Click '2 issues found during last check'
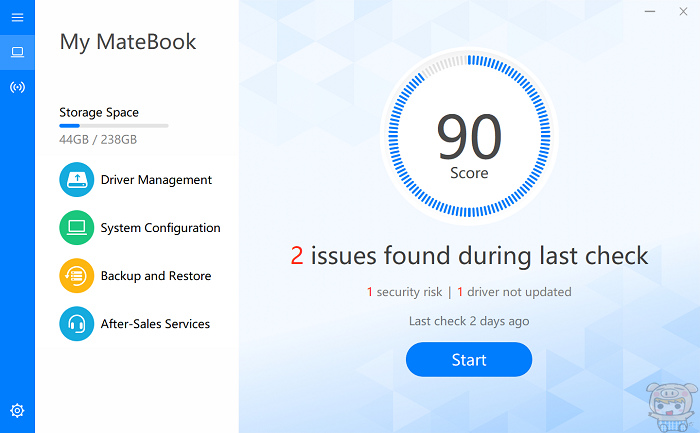 (469, 256)
